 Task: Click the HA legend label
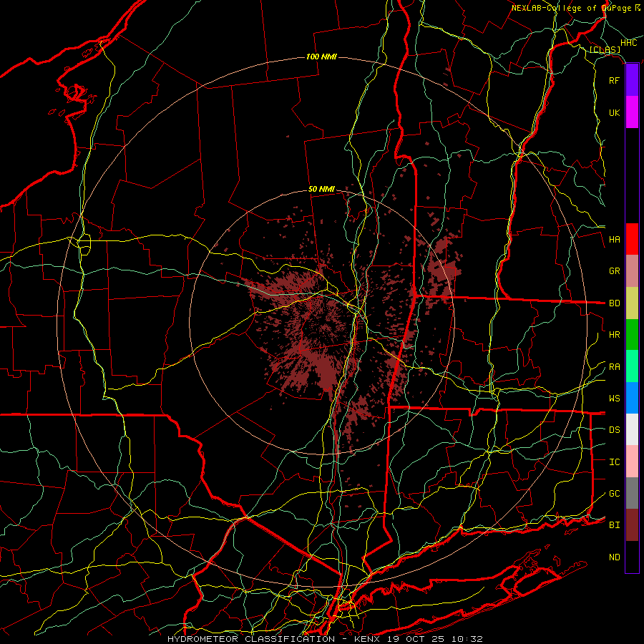point(614,239)
